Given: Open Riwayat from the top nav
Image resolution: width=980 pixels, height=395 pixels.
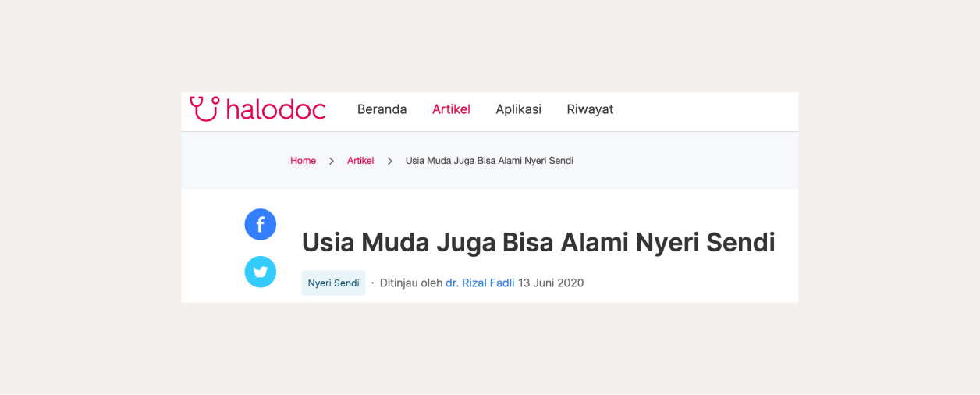Looking at the screenshot, I should click(x=590, y=109).
